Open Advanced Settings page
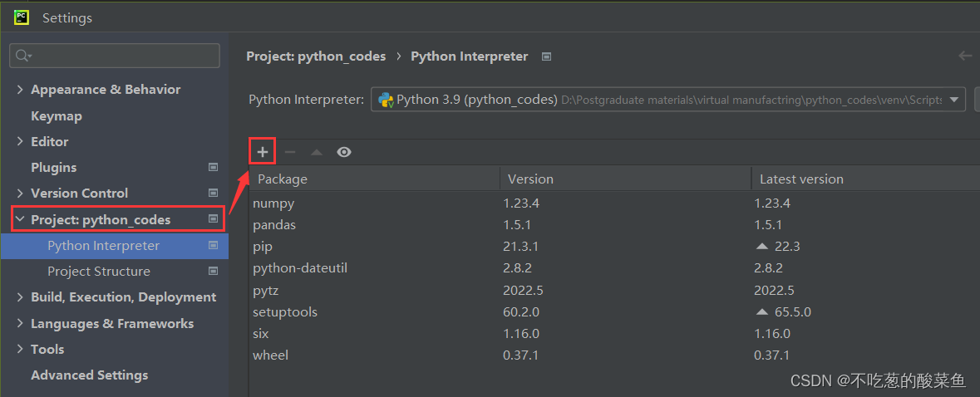This screenshot has width=980, height=397. click(89, 375)
